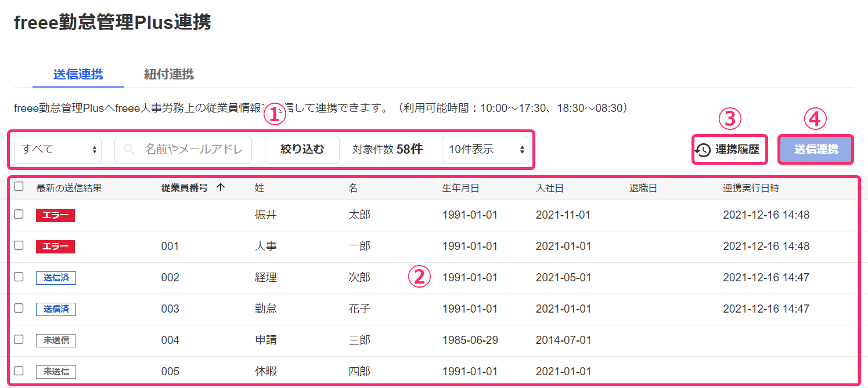The image size is (868, 388).
Task: Tick the checkbox for employee 002
Action: pos(19,277)
